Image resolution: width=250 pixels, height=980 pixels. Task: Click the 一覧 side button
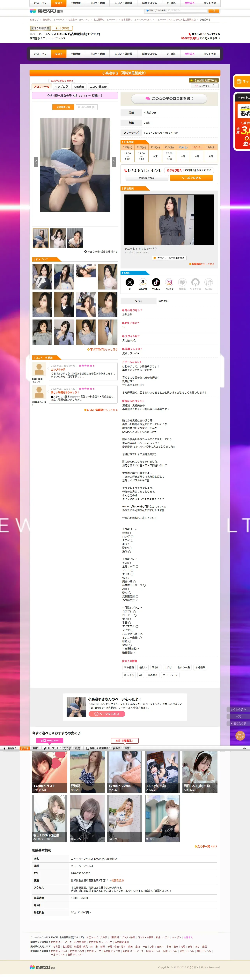point(238,716)
